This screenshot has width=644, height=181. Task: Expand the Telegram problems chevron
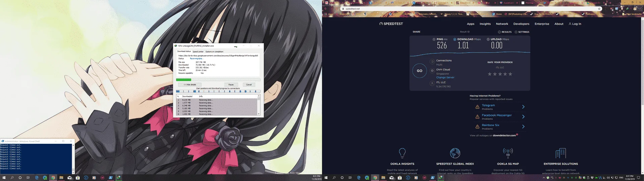[523, 107]
